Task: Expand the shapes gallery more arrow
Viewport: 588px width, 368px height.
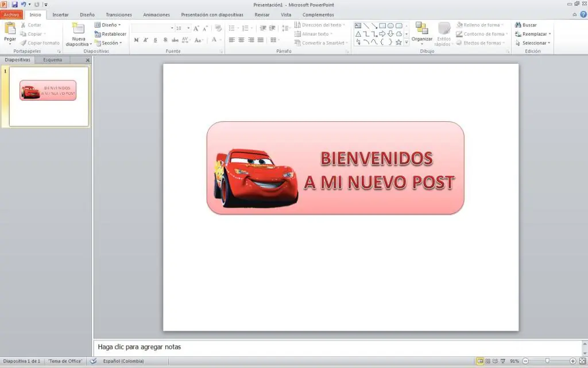Action: 406,43
